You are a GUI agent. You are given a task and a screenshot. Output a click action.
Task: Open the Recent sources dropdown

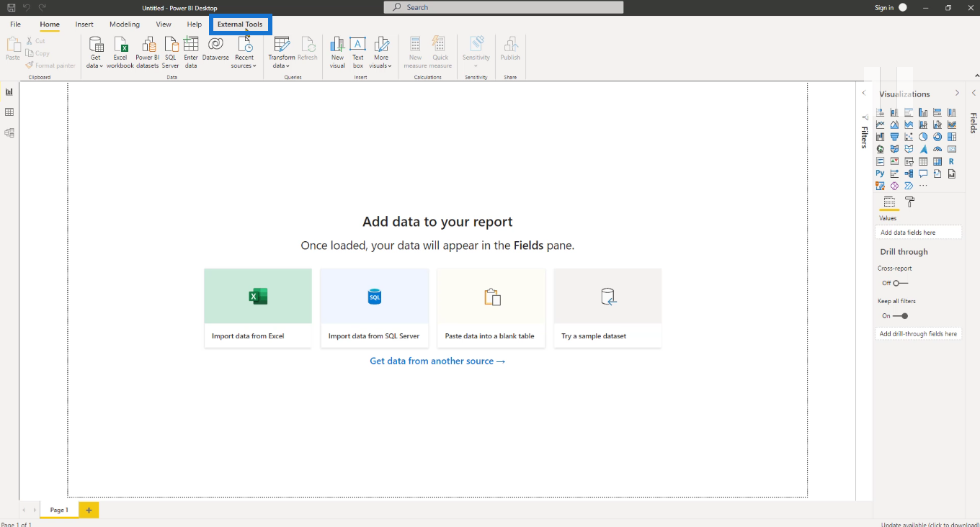point(244,53)
